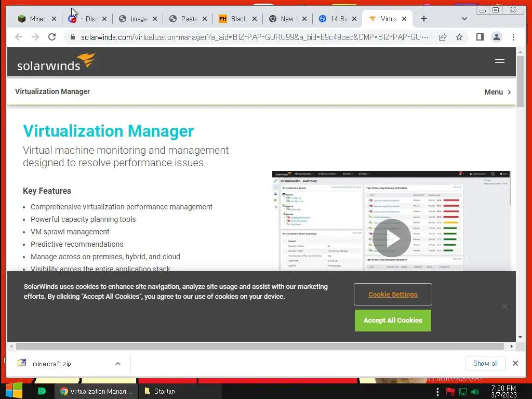Close the Paste tab
Viewport: 532px width, 399px height.
(205, 19)
